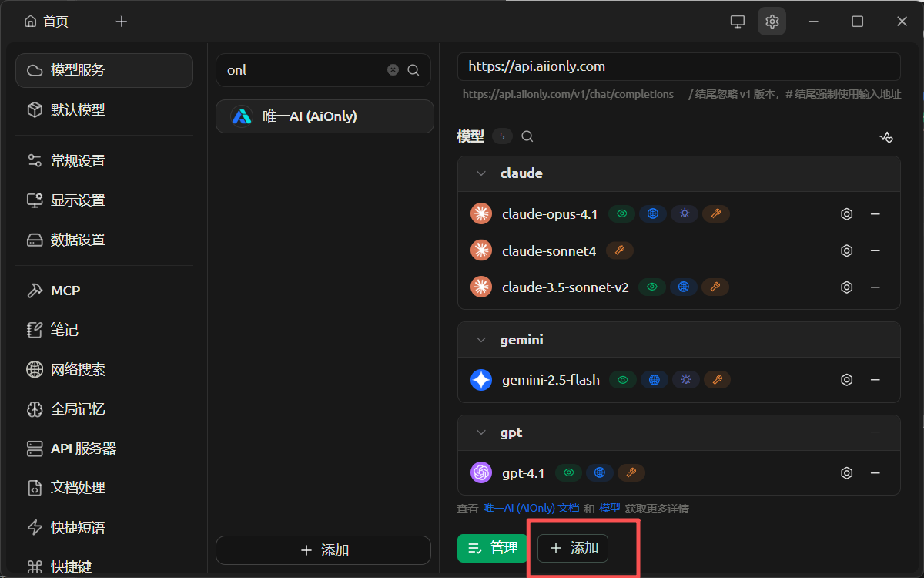Screen dimensions: 924x578
Task: Open 网络搜索 settings section
Action: (104, 370)
